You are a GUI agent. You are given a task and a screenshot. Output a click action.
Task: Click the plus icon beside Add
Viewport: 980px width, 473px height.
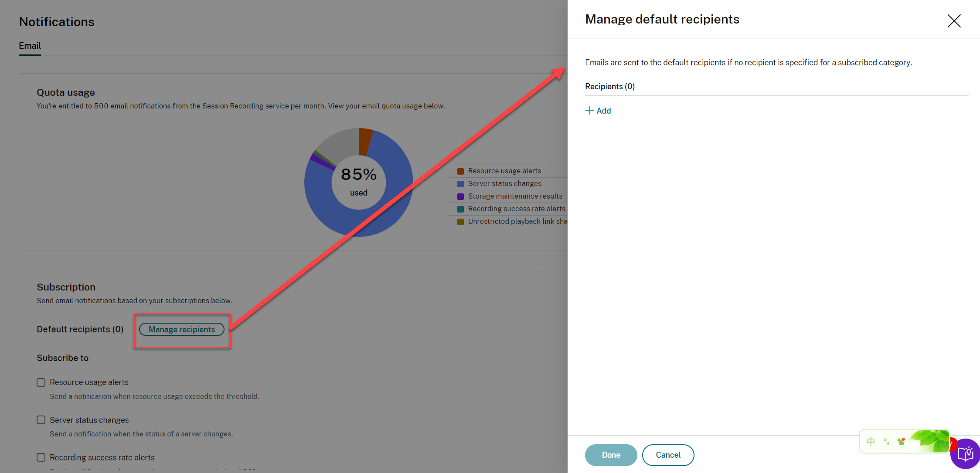[589, 111]
